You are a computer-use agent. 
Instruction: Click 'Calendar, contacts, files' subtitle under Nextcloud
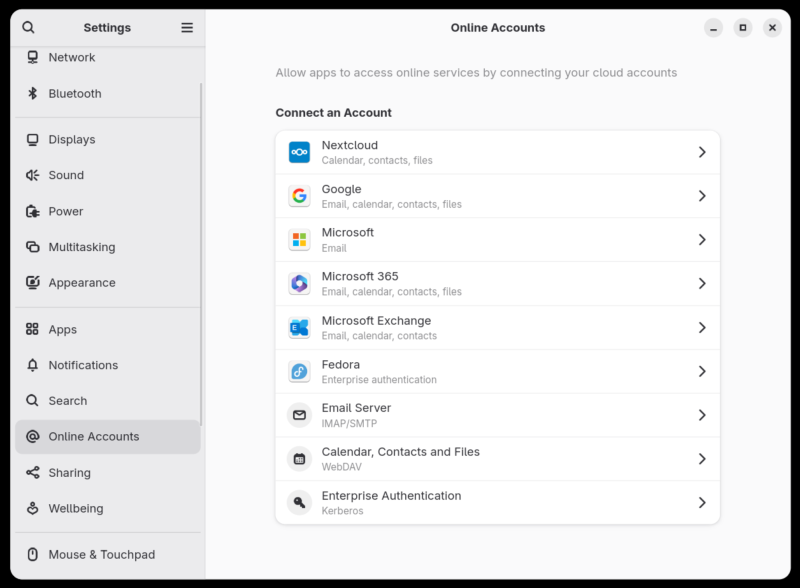tap(377, 160)
